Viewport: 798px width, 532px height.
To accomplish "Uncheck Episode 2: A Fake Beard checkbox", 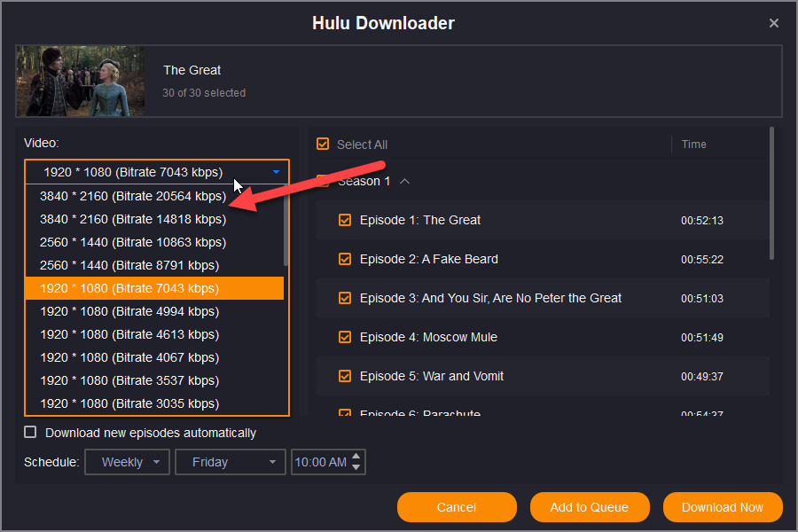I will point(345,259).
